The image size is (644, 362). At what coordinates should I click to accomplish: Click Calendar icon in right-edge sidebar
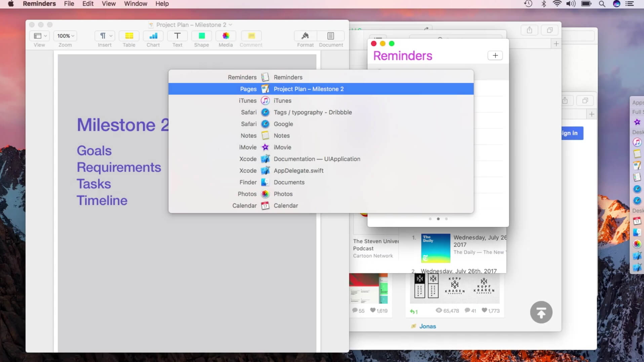[x=637, y=221]
